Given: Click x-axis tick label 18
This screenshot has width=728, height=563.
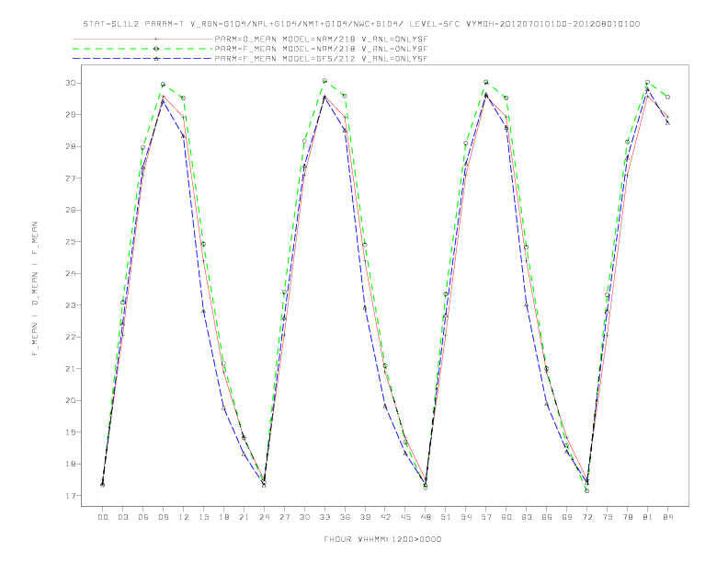Looking at the screenshot, I should [x=223, y=517].
